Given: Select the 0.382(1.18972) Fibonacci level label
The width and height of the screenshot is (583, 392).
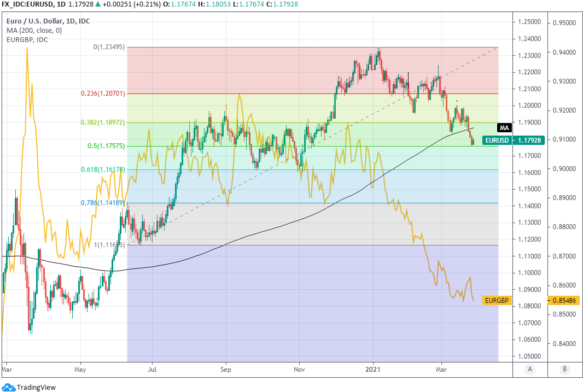Looking at the screenshot, I should 103,122.
